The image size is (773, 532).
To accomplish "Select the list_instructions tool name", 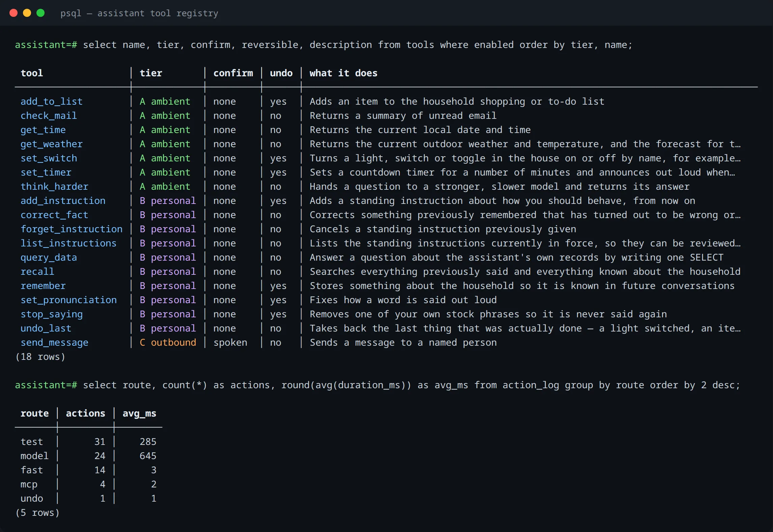I will click(x=69, y=243).
